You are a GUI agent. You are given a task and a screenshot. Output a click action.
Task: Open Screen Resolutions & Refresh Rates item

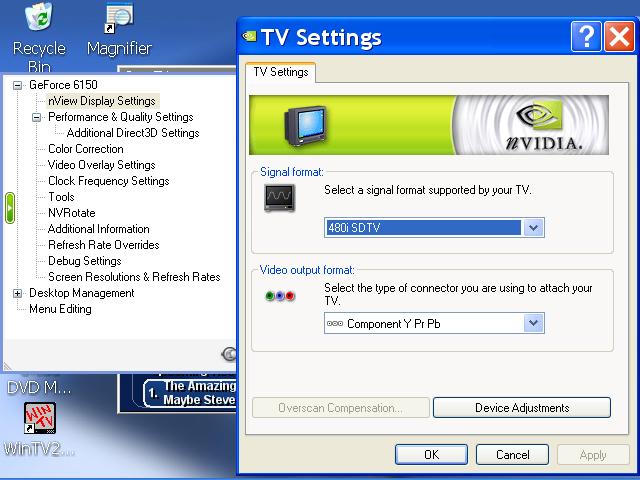click(134, 277)
